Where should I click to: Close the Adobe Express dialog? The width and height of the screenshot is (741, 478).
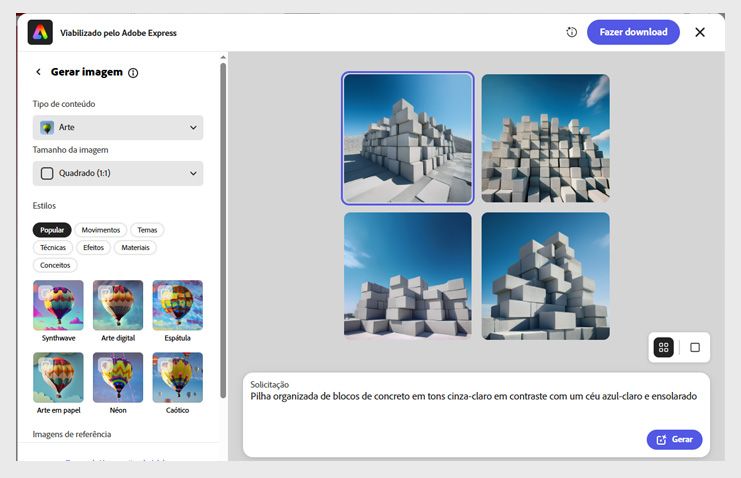tap(700, 32)
